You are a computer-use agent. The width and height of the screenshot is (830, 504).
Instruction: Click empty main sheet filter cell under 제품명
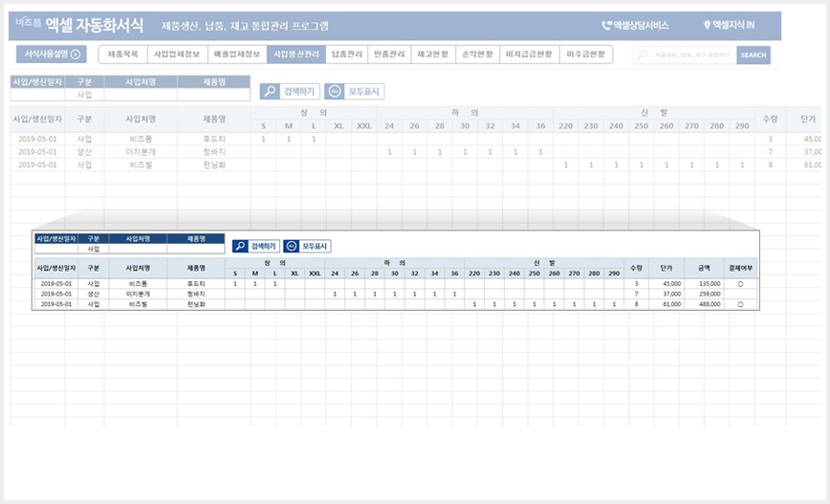tap(214, 95)
